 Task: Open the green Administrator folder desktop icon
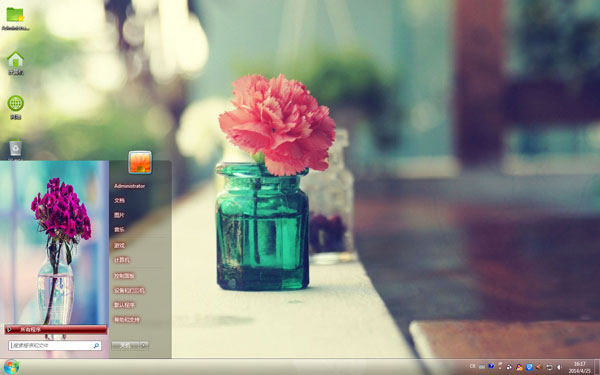15,18
